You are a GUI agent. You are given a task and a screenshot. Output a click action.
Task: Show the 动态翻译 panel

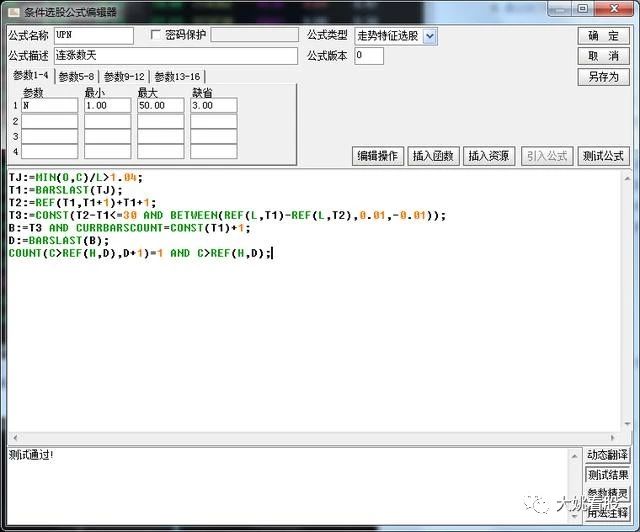[608, 456]
